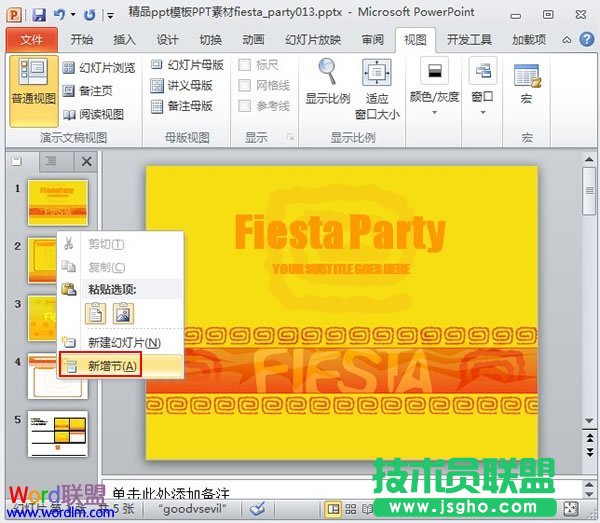Click fit slide to window status bar icon
Viewport: 600px width, 523px height.
click(x=571, y=509)
